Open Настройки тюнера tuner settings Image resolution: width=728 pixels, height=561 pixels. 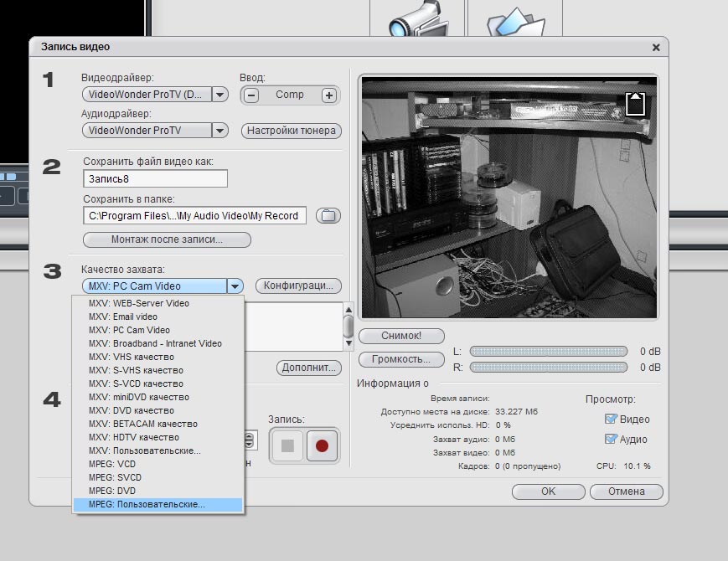291,131
